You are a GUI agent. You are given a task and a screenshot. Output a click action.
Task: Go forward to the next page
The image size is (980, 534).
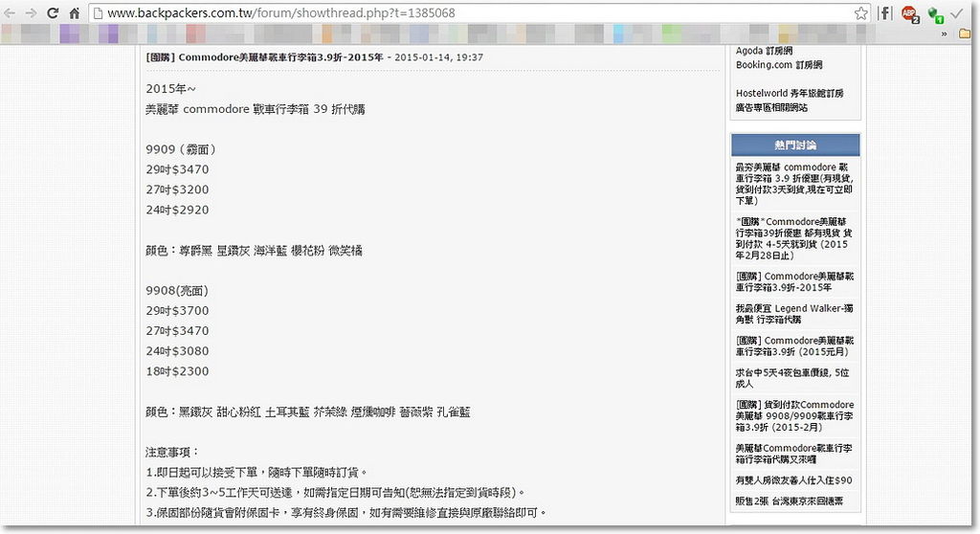click(31, 13)
